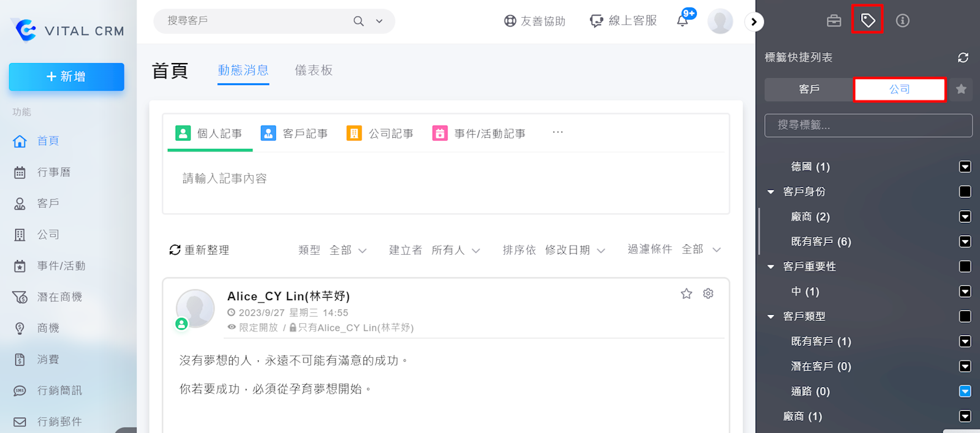
Task: Select the tag shortcut panel icon
Action: pos(868,20)
